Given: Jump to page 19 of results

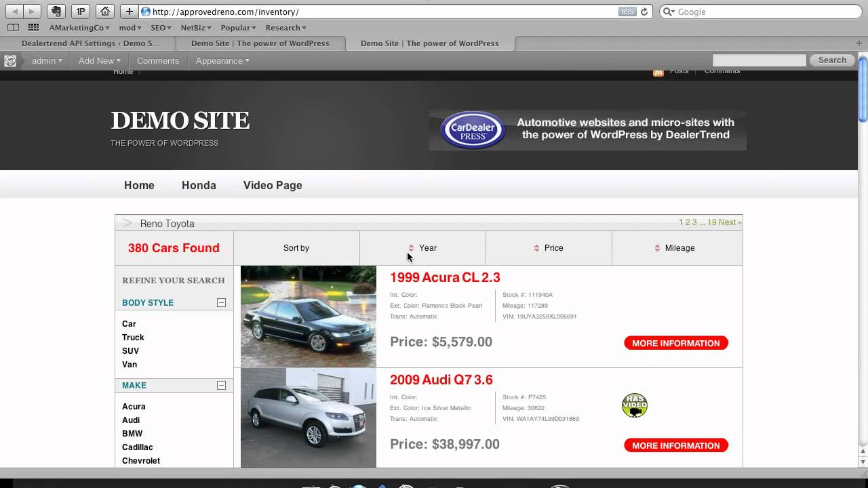Looking at the screenshot, I should (712, 222).
